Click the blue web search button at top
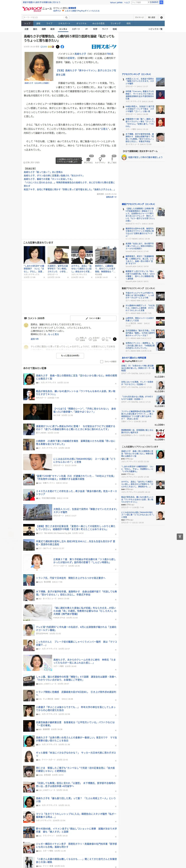This screenshot has height=868, width=186. tap(161, 2)
